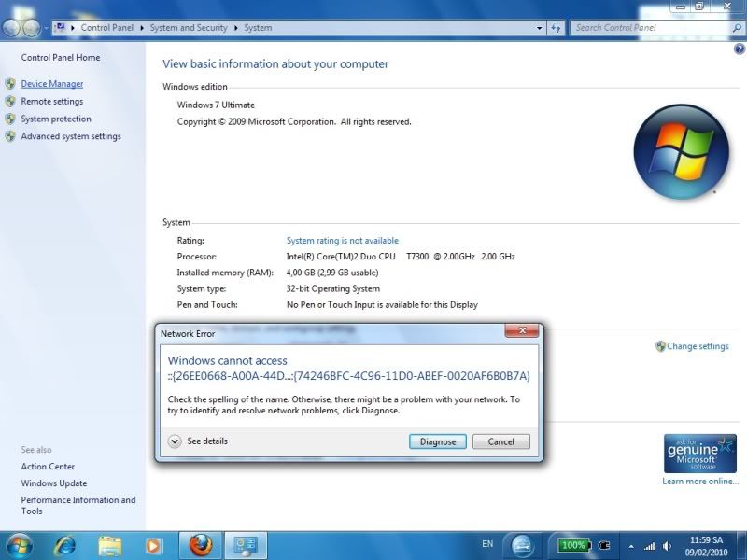Screen dimensions: 747x560
Task: Click the volume speaker tray icon
Action: coord(668,546)
